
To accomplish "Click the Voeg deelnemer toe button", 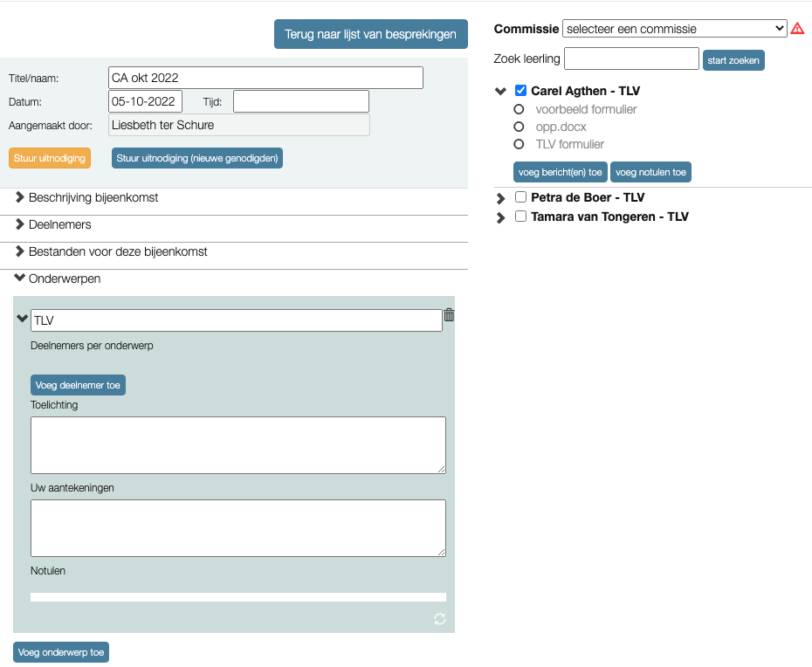I will pos(78,385).
